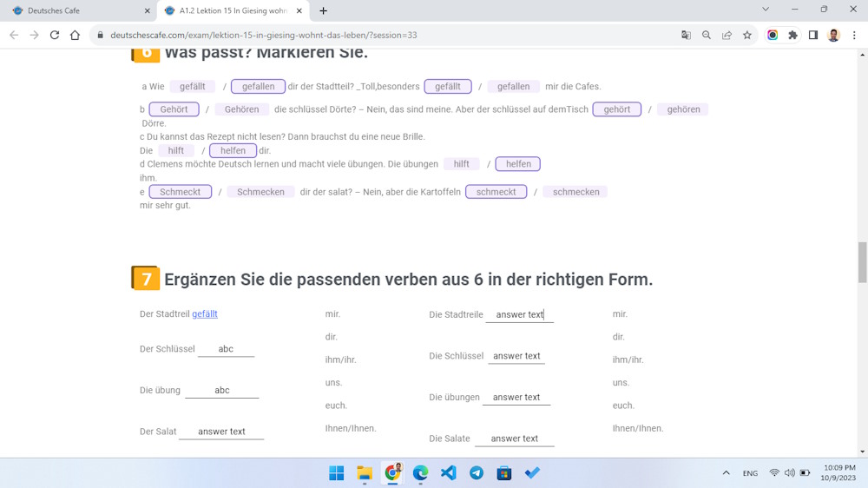Screen dimensions: 868x488
Task: Open the browser home page
Action: click(x=75, y=35)
